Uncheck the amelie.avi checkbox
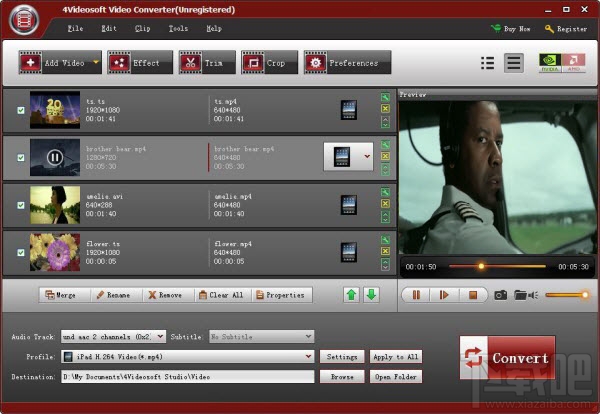The width and height of the screenshot is (600, 414). click(x=21, y=205)
